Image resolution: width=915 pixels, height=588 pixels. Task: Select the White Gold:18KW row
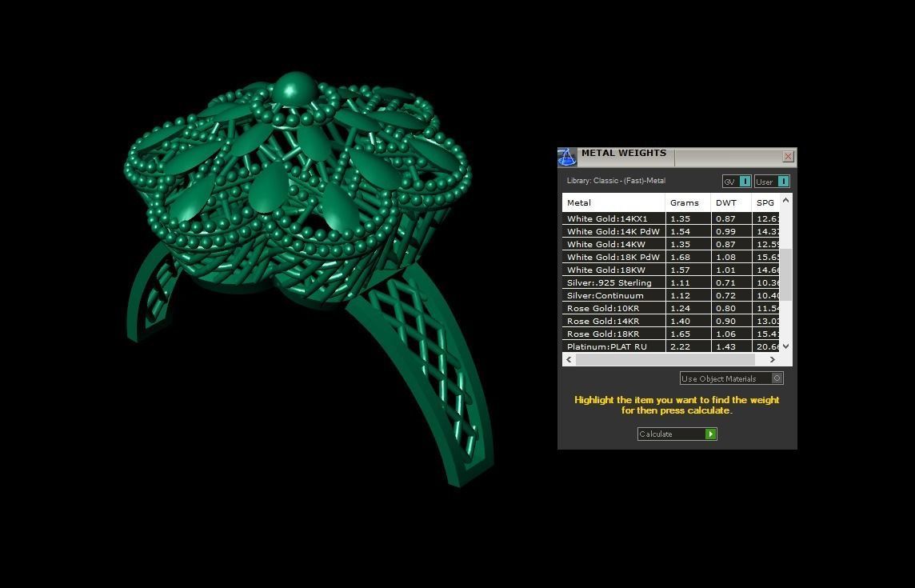(x=670, y=270)
